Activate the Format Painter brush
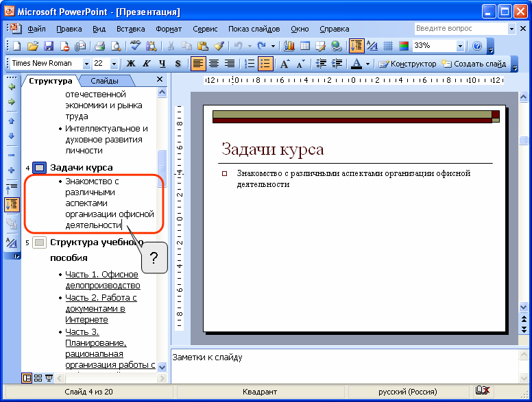The width and height of the screenshot is (532, 402). [219, 46]
